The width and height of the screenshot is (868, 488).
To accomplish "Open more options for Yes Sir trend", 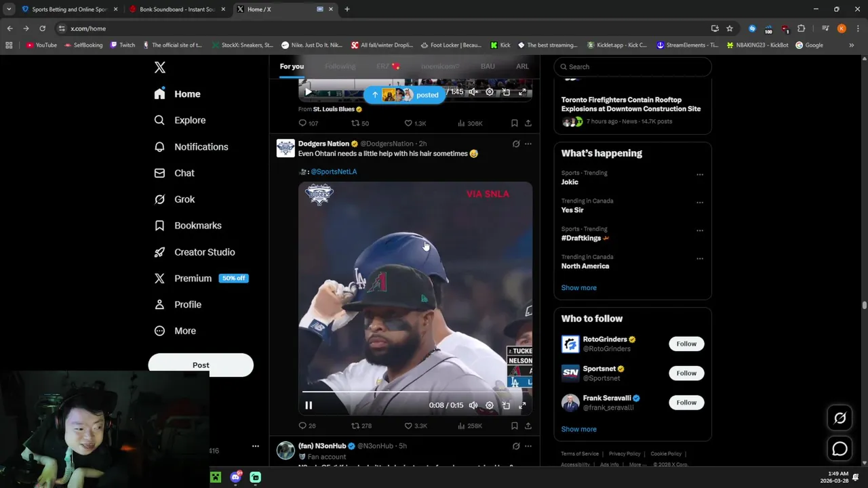I will [x=700, y=203].
